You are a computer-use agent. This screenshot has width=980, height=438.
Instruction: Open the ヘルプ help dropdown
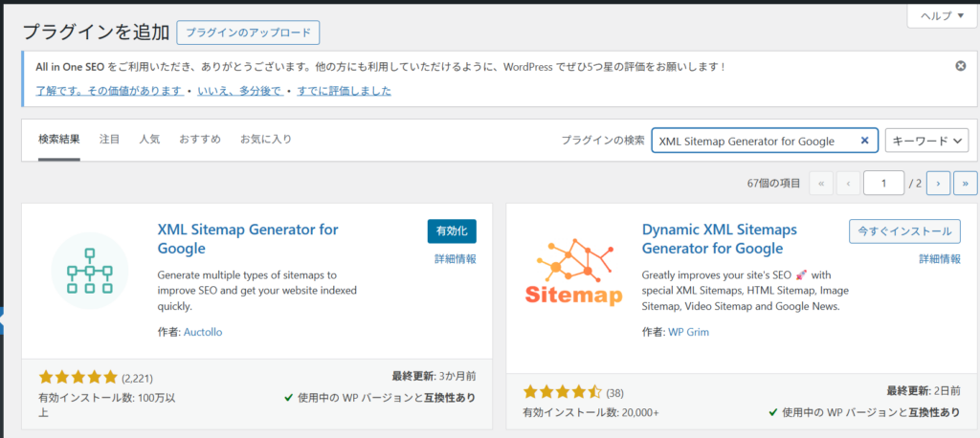click(x=943, y=15)
